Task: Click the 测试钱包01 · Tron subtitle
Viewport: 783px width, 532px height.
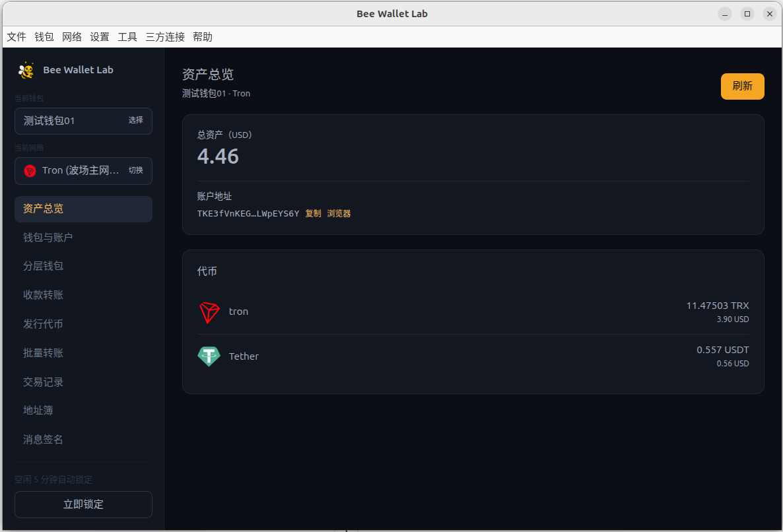Action: [x=217, y=93]
